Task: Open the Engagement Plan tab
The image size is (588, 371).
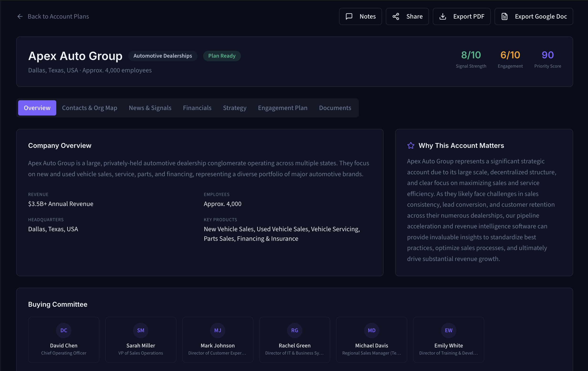Action: [283, 108]
